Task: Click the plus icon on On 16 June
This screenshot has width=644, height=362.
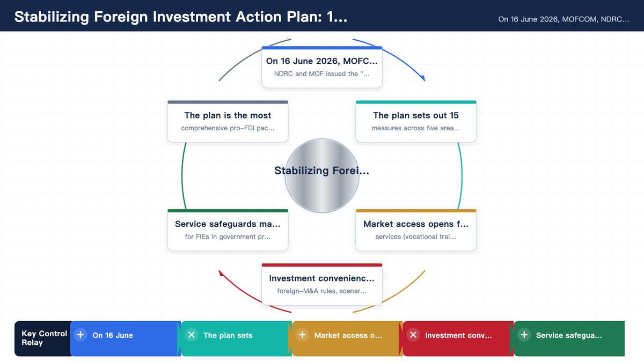Action: click(80, 335)
